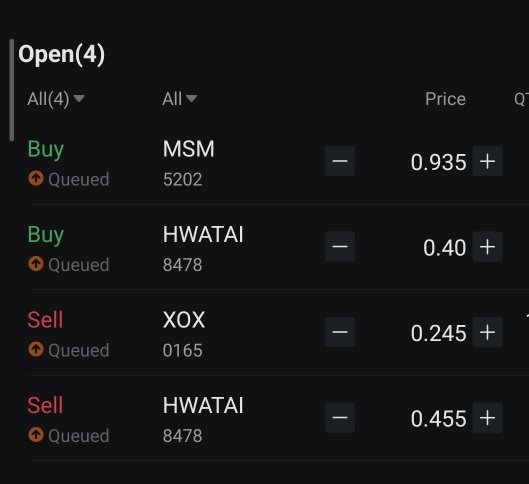Increase HWATAI sell price at 0.455
Viewport: 529px width, 484px height.
click(x=487, y=418)
